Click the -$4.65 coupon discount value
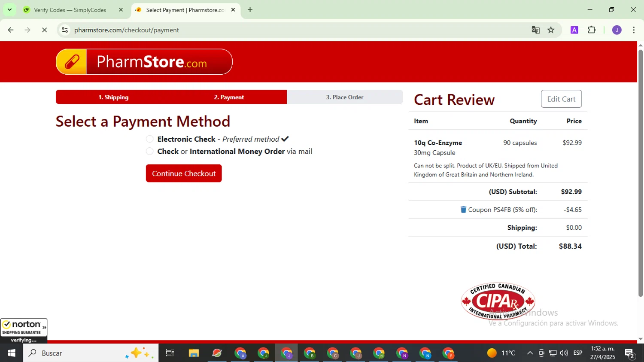 573,210
